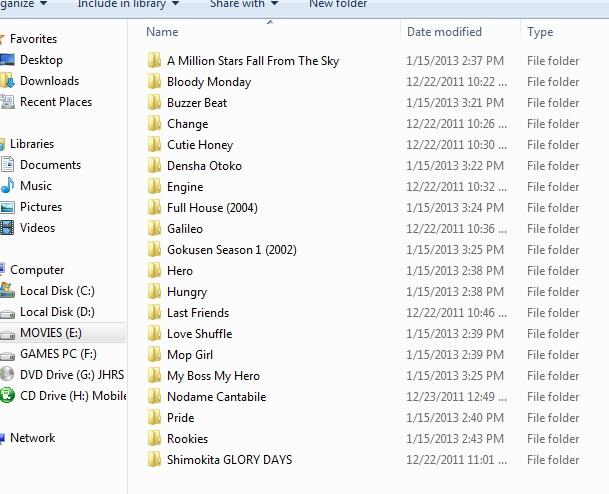
Task: Click the GAMES PC (F:) drive icon
Action: click(x=7, y=356)
